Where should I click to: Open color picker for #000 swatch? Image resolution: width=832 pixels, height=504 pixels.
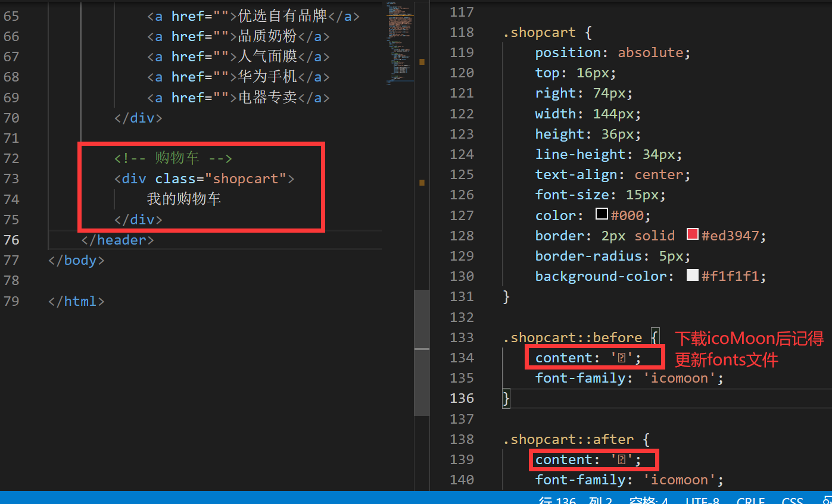pos(602,214)
